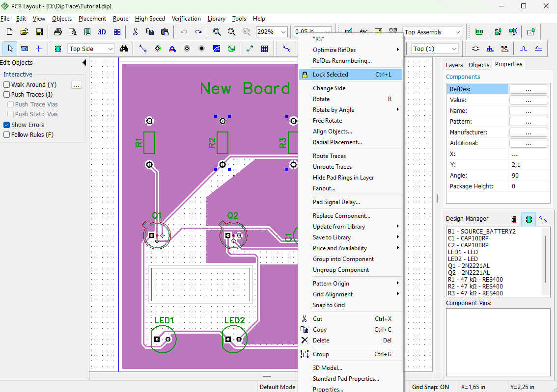Screen dimensions: 557x392
Task: Click the Place Text ABC icon
Action: 363,31
